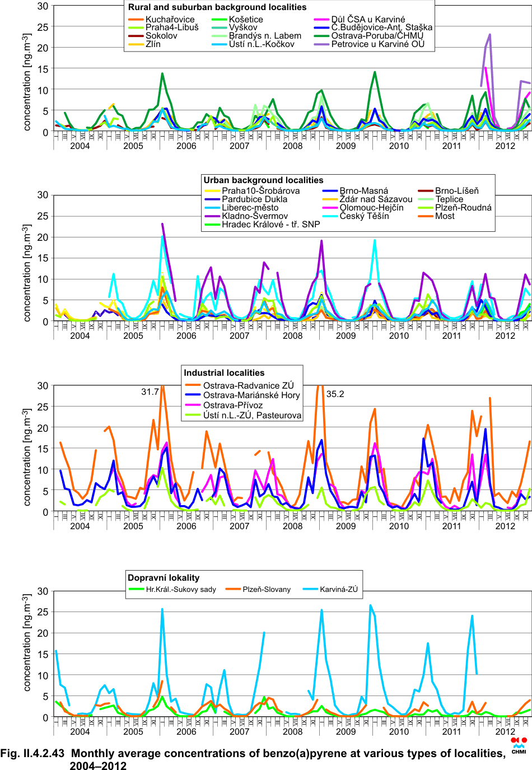Click the 35.2 peak value annotation
This screenshot has width=532, height=770.
pyautogui.click(x=335, y=394)
